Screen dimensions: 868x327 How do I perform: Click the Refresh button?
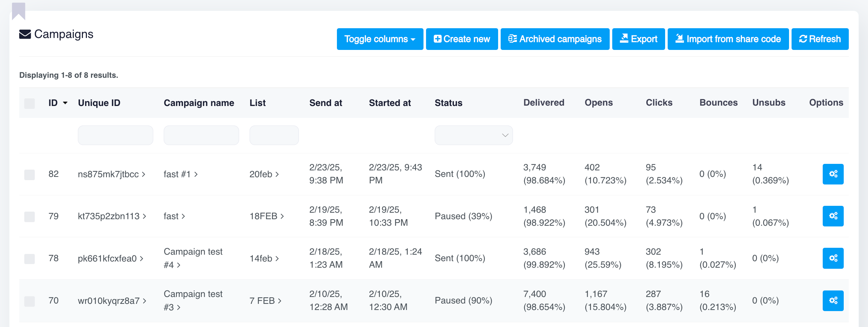point(820,39)
